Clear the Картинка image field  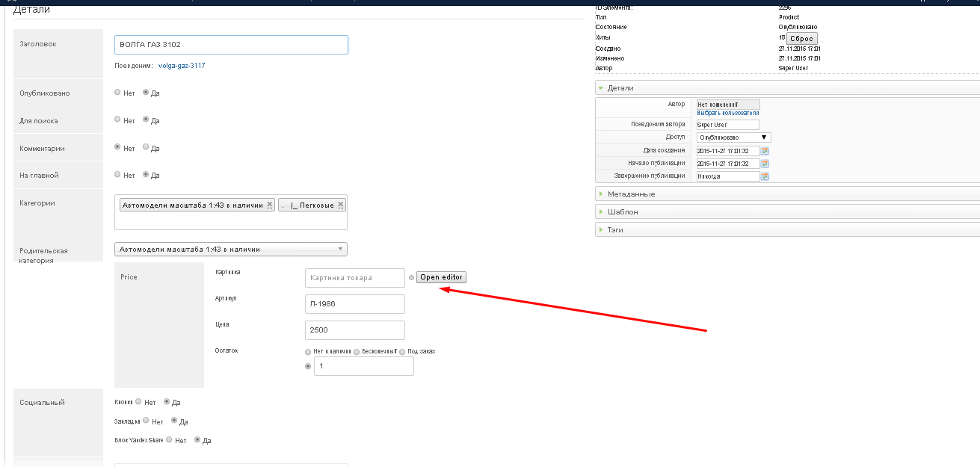point(411,278)
